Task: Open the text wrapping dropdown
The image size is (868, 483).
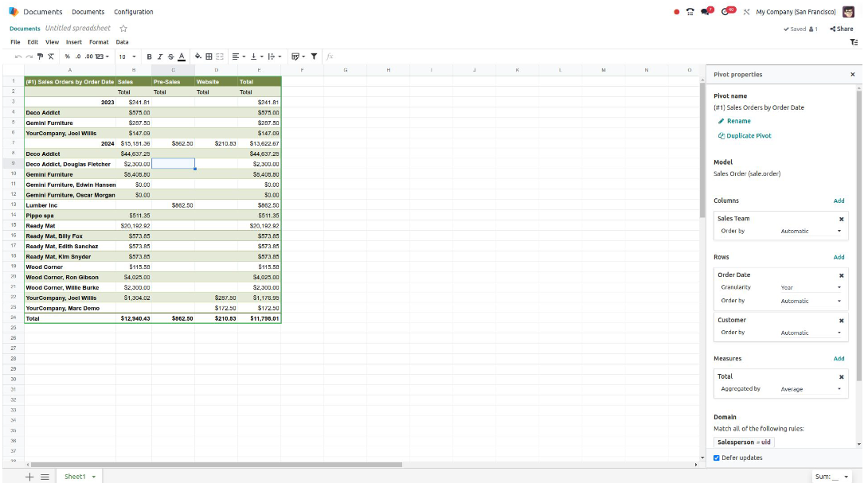Action: pyautogui.click(x=275, y=56)
